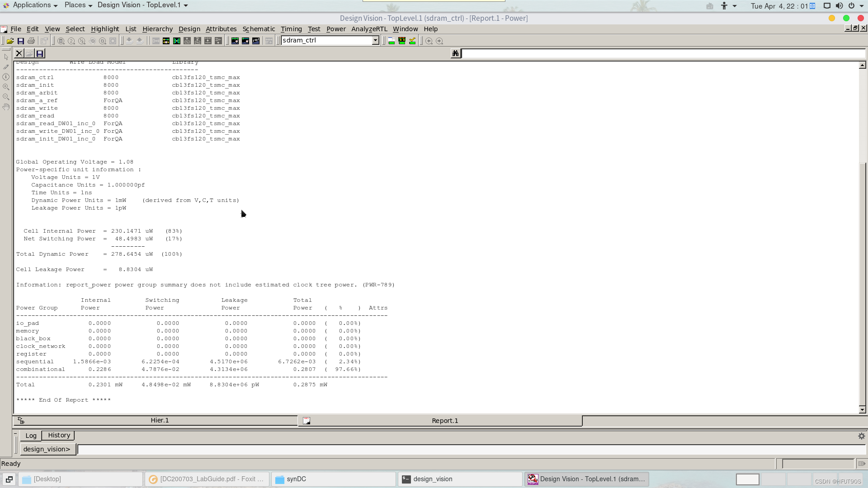
Task: Switch to the Hier.1 tab
Action: (159, 420)
